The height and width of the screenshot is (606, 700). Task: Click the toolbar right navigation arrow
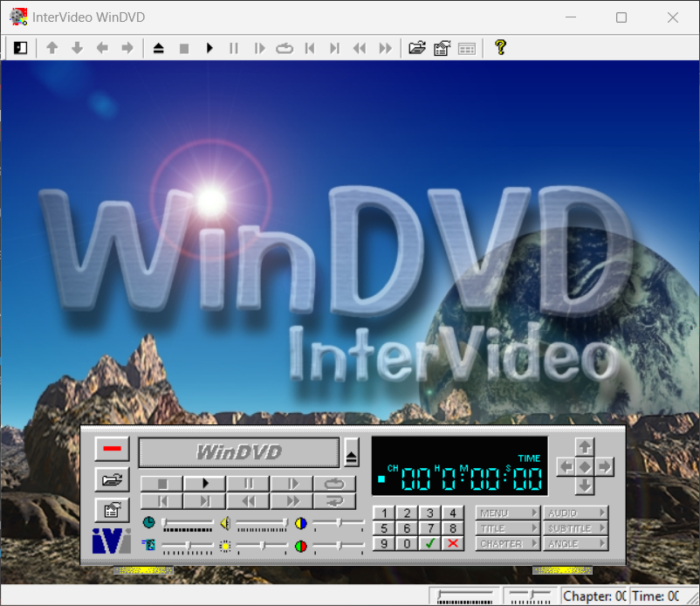pos(127,48)
